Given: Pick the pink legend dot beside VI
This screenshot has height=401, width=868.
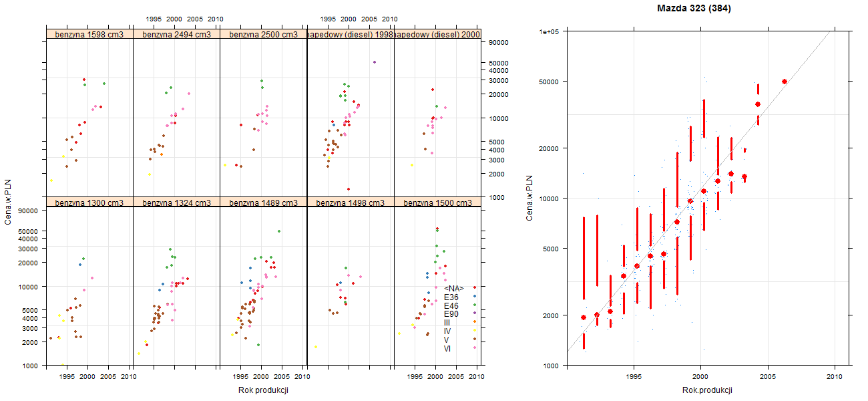Looking at the screenshot, I should [x=475, y=348].
